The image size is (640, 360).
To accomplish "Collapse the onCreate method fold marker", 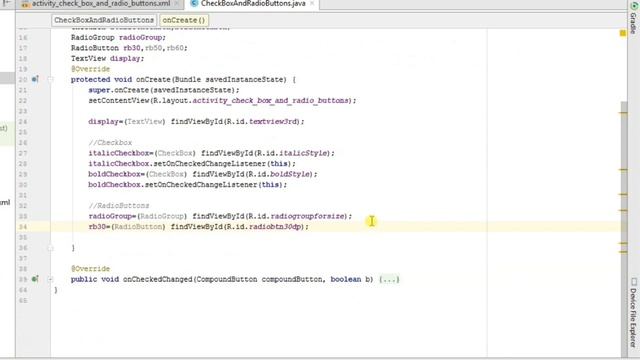I will click(50, 79).
